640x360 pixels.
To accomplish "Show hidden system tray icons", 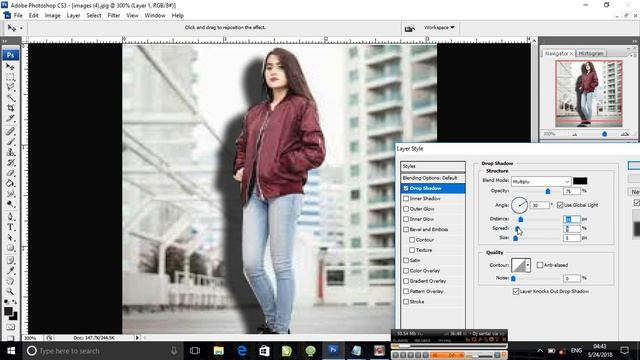I will point(540,351).
